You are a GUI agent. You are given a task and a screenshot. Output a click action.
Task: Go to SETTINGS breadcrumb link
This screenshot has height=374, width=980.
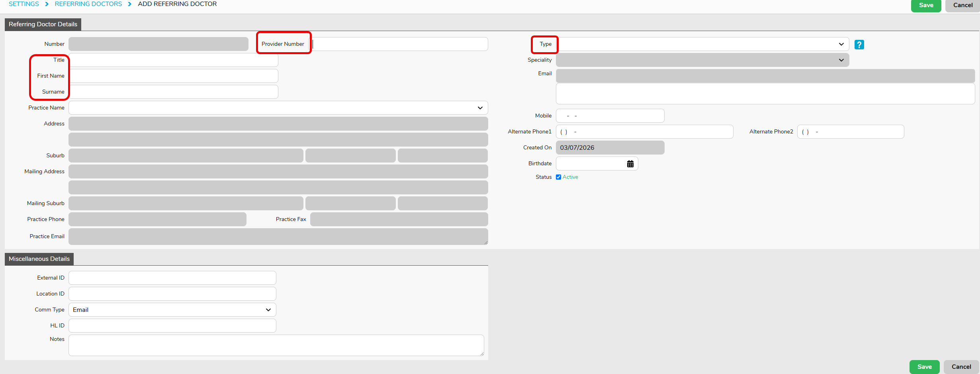(24, 4)
